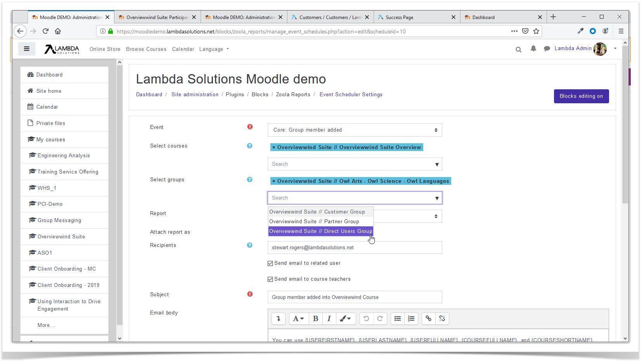Viewport: 644px width, 363px height.
Task: Insert ordered list in editor
Action: (411, 319)
